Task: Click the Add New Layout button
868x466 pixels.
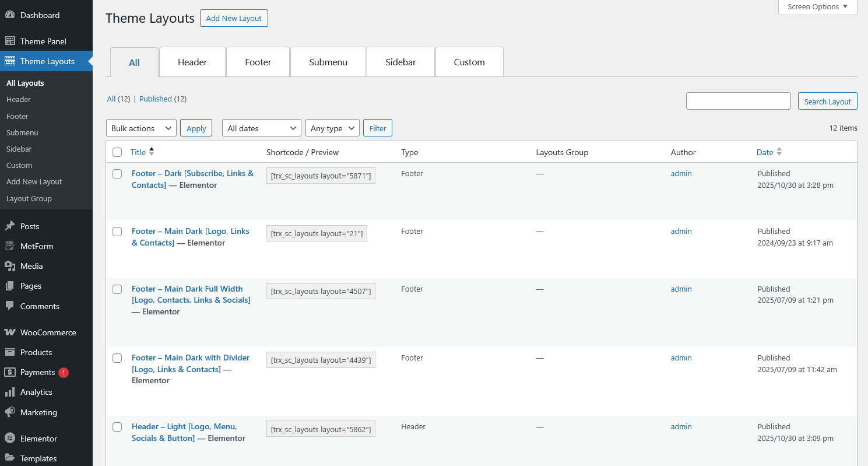Action: tap(234, 18)
